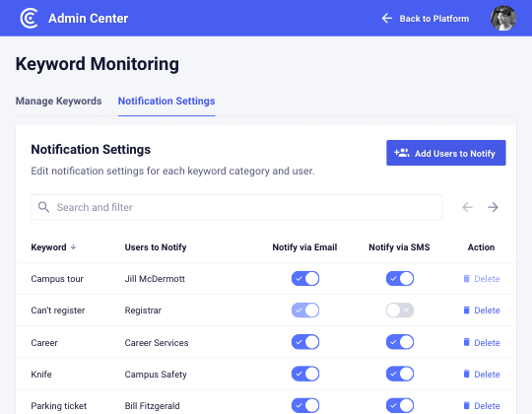Viewport: 532px width, 414px height.
Task: Toggle email notification for Can't register
Action: [x=305, y=310]
